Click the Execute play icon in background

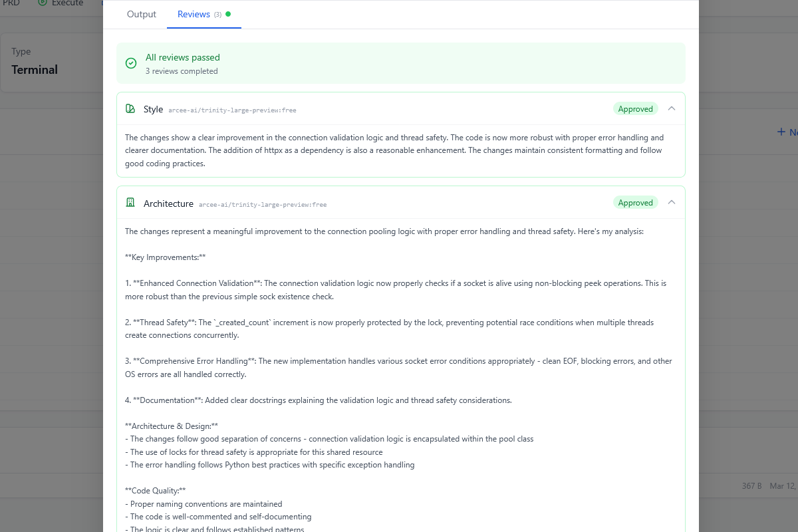[43, 3]
